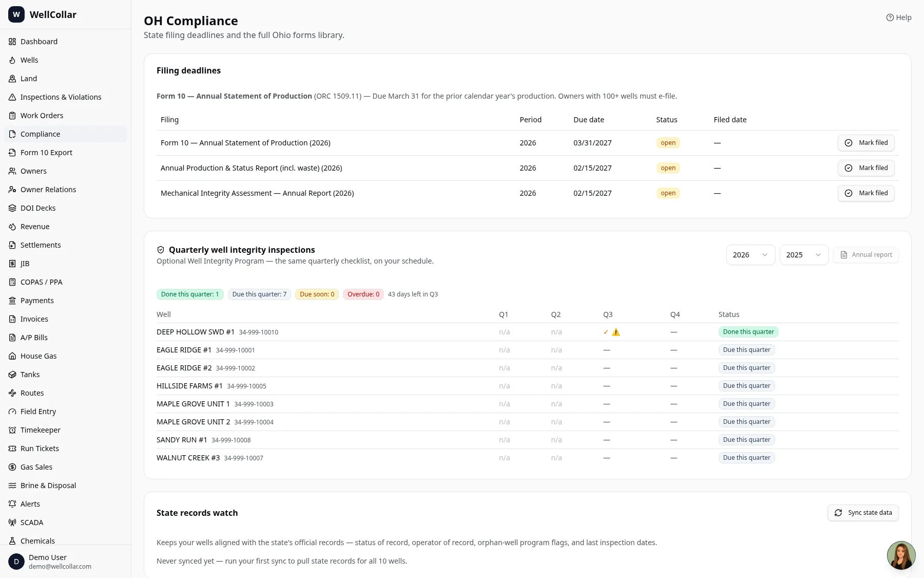924x578 pixels.
Task: Mark Annual Production & Status Report filed
Action: pos(866,168)
